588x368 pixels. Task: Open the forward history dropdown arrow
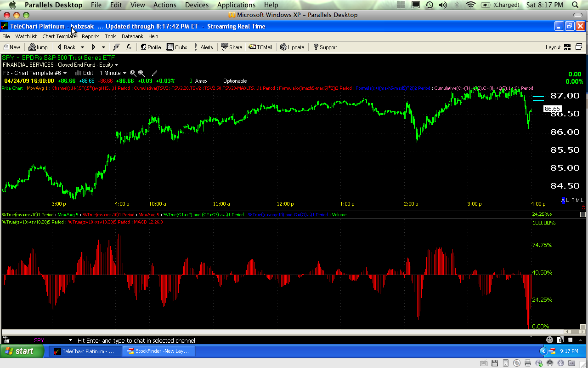pos(103,47)
